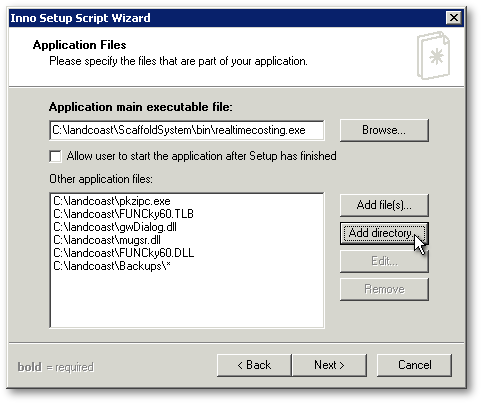The image size is (481, 403).
Task: Click the disabled Edit button
Action: [384, 261]
